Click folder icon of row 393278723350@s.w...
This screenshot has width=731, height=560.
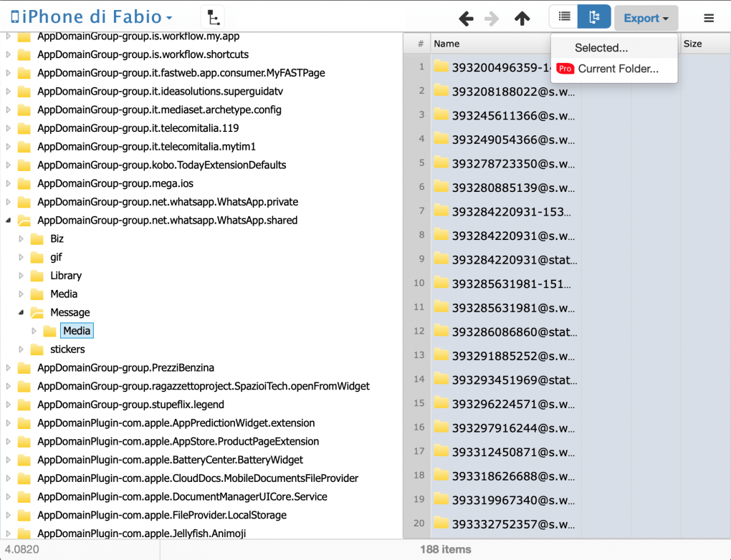point(441,163)
